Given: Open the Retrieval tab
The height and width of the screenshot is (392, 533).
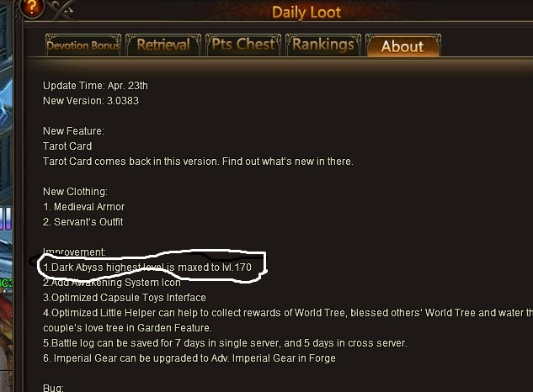Looking at the screenshot, I should [x=163, y=45].
